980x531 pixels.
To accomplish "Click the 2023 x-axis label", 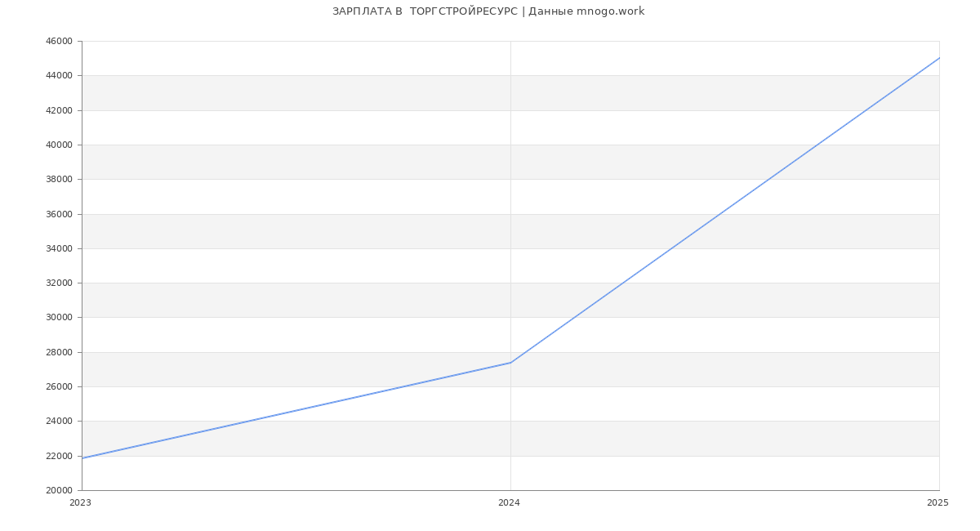I will click(x=81, y=503).
